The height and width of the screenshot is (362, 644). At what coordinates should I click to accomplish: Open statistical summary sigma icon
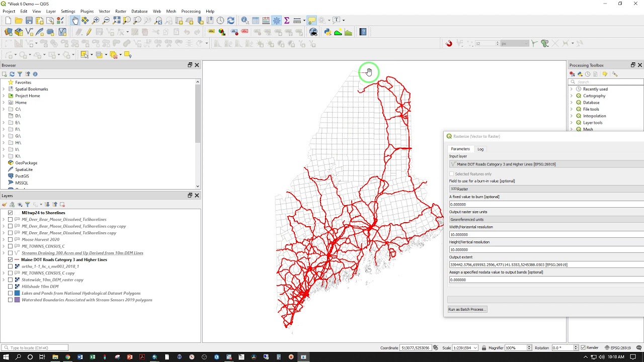287,21
